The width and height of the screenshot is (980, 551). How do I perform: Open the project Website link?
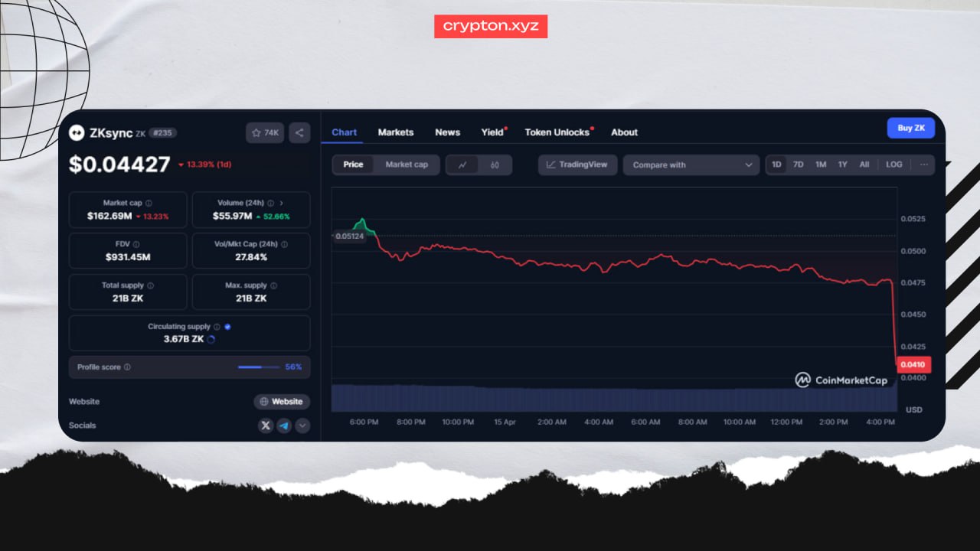click(x=282, y=402)
